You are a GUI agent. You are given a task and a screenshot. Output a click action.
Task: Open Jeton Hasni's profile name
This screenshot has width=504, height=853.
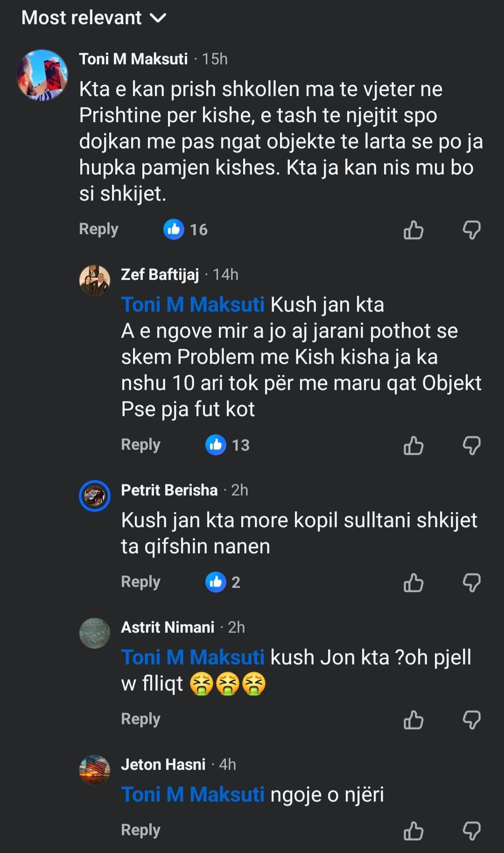tap(163, 764)
